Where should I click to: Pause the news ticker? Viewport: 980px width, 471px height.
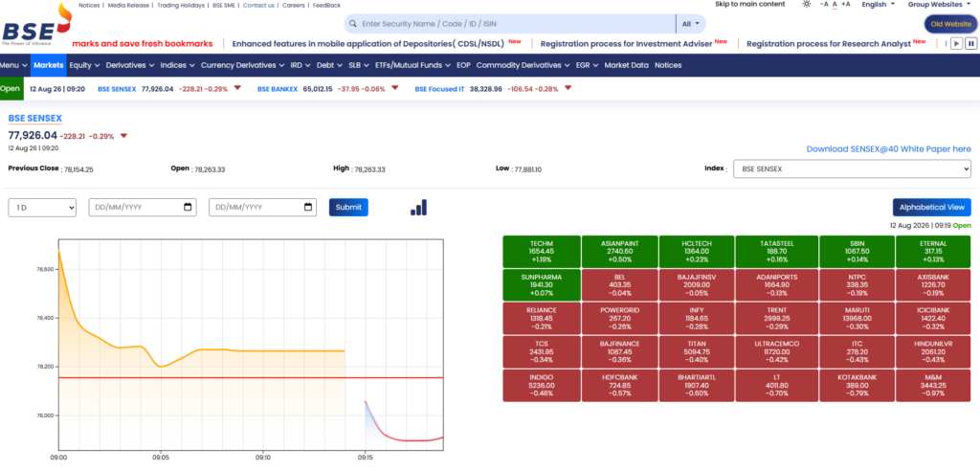[x=970, y=44]
